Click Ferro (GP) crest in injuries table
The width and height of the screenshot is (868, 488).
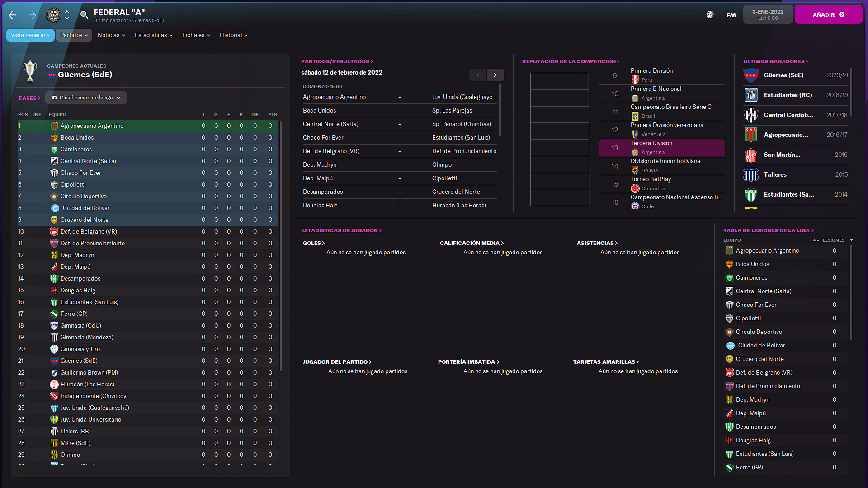[730, 467]
